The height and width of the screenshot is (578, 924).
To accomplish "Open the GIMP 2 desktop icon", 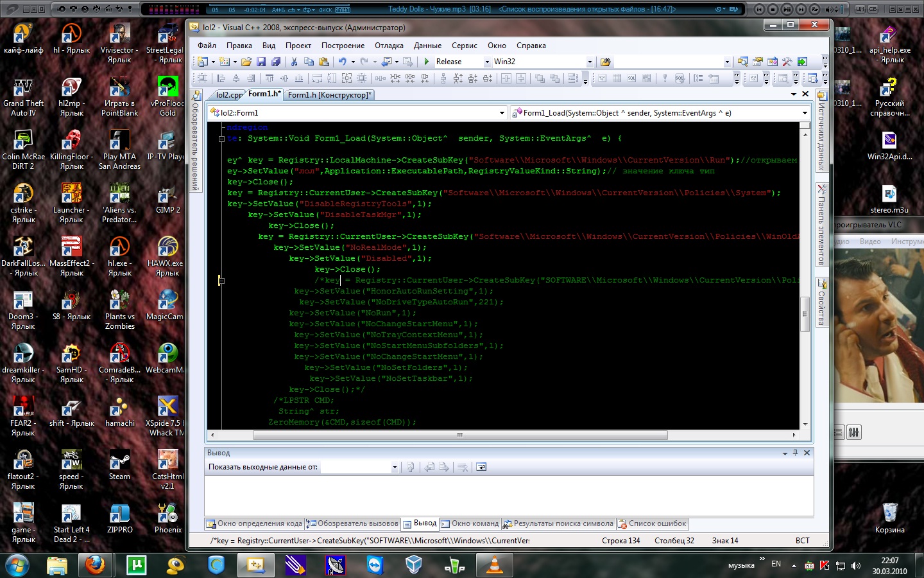I will (x=168, y=199).
